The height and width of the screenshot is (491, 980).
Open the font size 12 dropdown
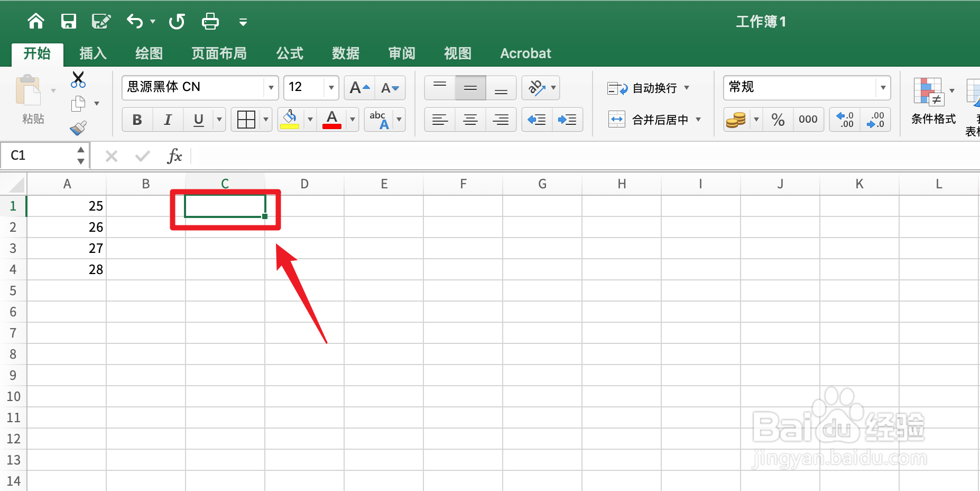click(331, 87)
